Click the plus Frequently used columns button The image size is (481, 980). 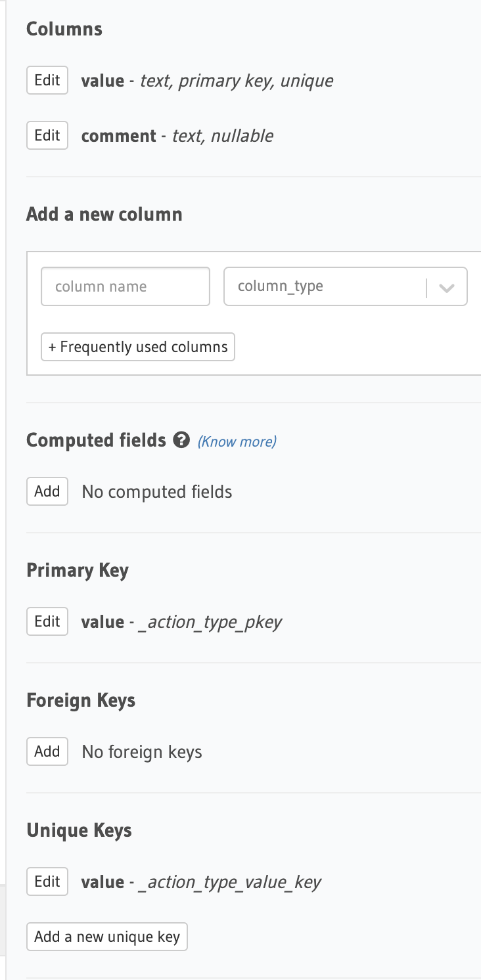tap(137, 347)
